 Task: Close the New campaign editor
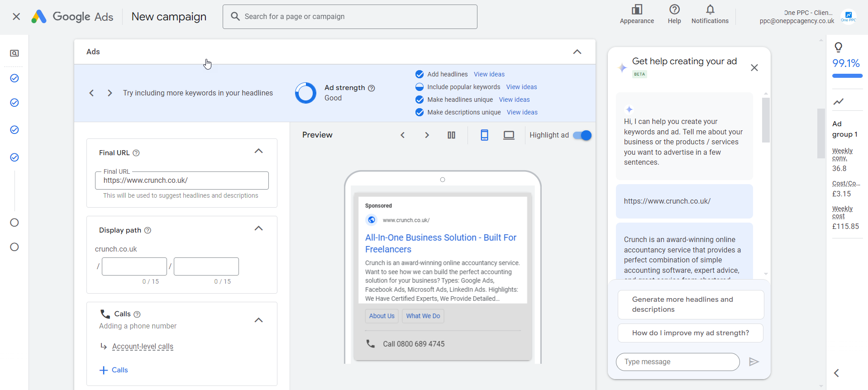pyautogui.click(x=16, y=17)
